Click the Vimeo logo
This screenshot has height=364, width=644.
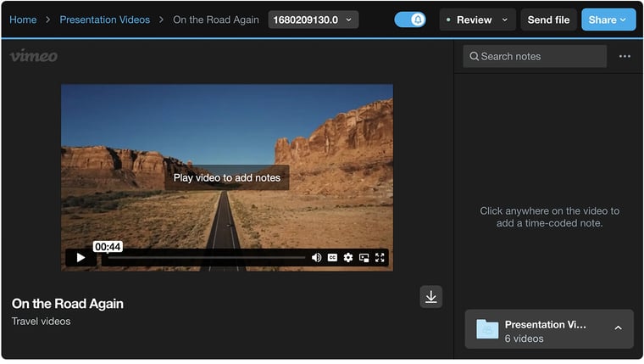[34, 56]
